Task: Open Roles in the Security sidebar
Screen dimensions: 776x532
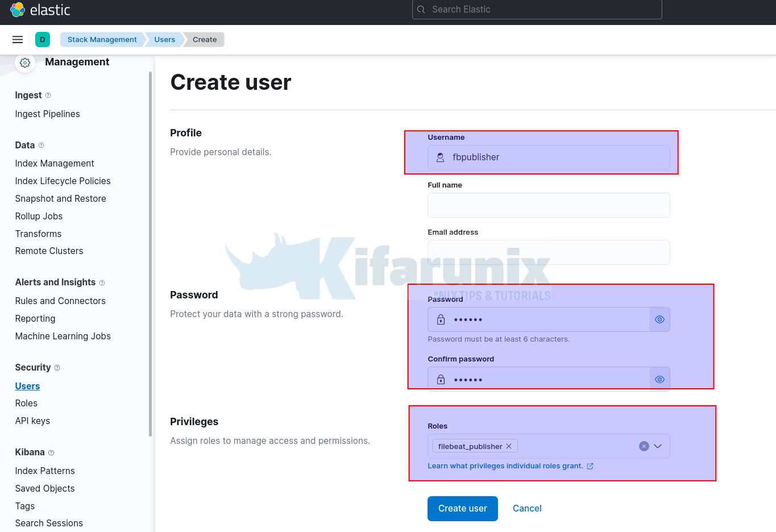Action: tap(26, 403)
